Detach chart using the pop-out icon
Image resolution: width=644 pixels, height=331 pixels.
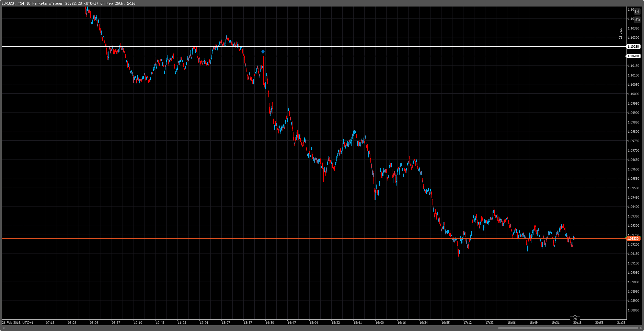[637, 12]
